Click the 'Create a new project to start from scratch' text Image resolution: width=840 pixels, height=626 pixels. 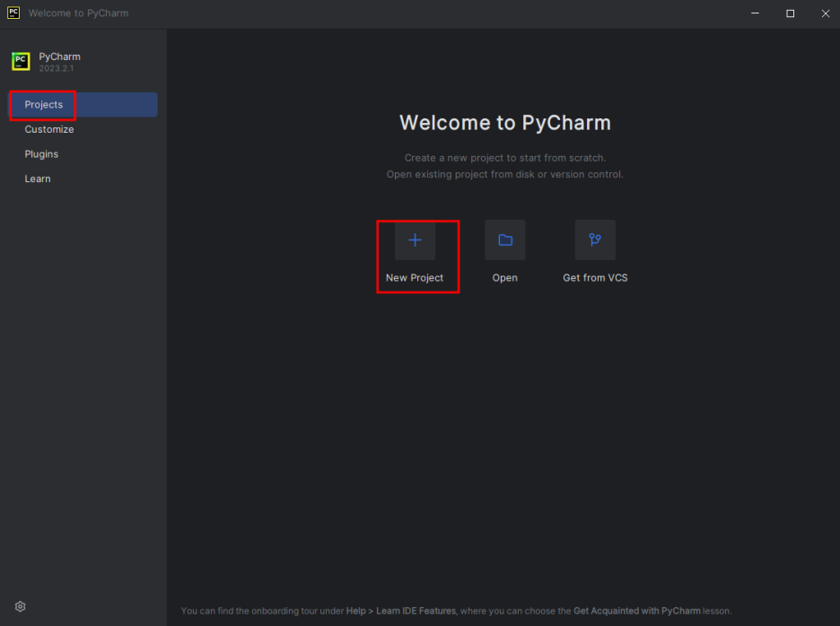tap(504, 158)
